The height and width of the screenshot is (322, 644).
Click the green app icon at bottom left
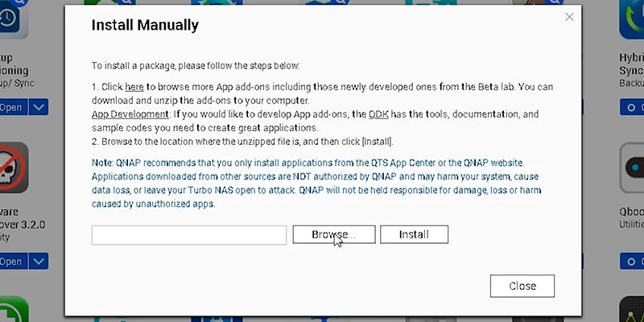pyautogui.click(x=14, y=309)
